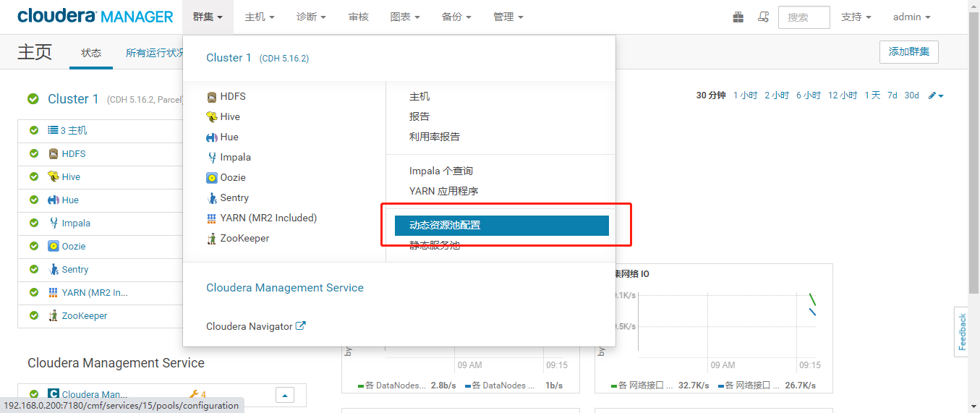The width and height of the screenshot is (980, 413).
Task: Select 静态服务池 menu entry
Action: tap(435, 245)
